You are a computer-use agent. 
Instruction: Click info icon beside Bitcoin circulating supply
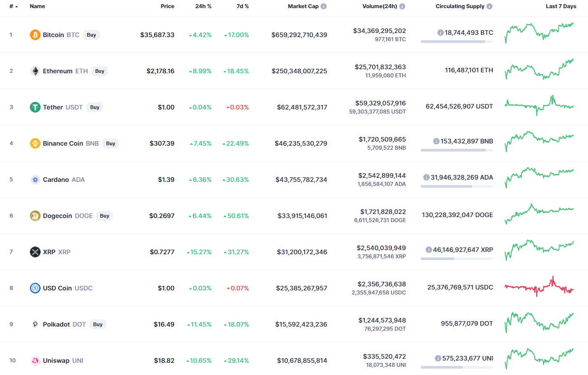[x=440, y=33]
